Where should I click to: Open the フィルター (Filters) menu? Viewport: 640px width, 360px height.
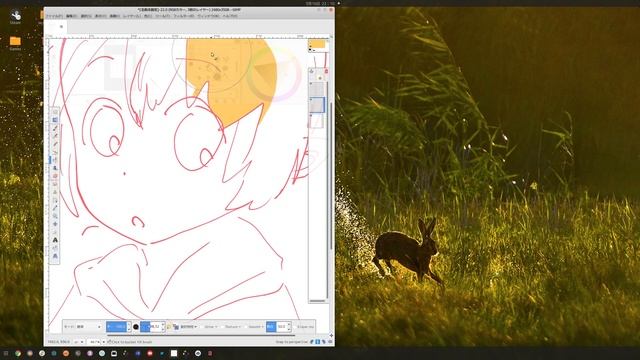click(x=184, y=16)
